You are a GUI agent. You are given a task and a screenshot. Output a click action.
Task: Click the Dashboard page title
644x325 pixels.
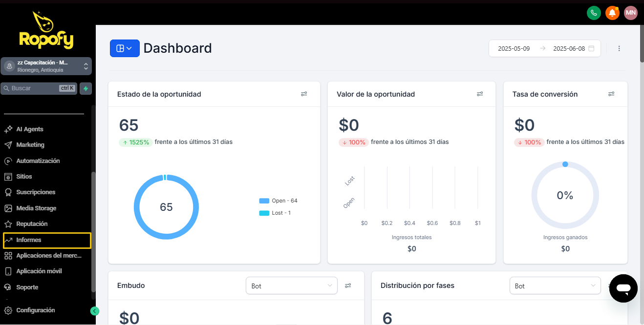tap(178, 48)
